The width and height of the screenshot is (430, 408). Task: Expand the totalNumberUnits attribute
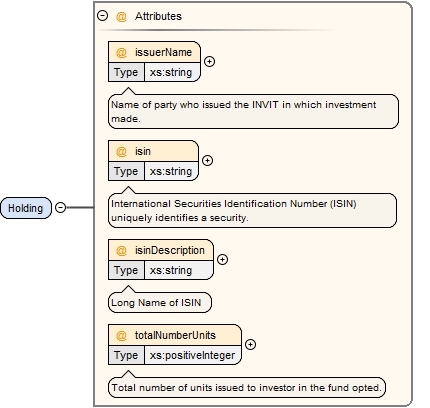(250, 344)
